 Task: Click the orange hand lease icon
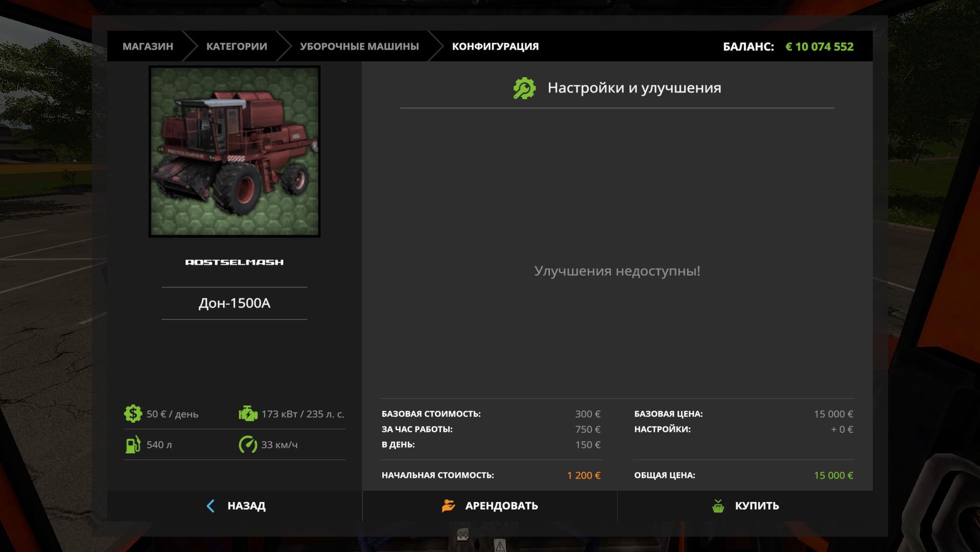[448, 506]
